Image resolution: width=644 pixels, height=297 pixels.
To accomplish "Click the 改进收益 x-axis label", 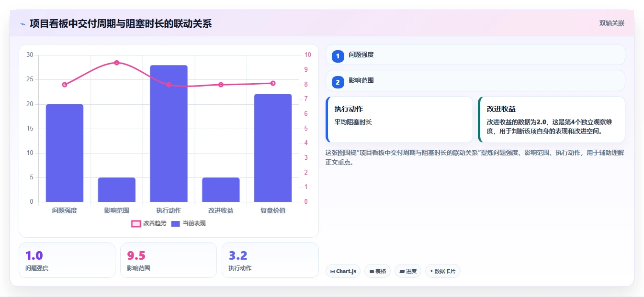I will pyautogui.click(x=221, y=210).
